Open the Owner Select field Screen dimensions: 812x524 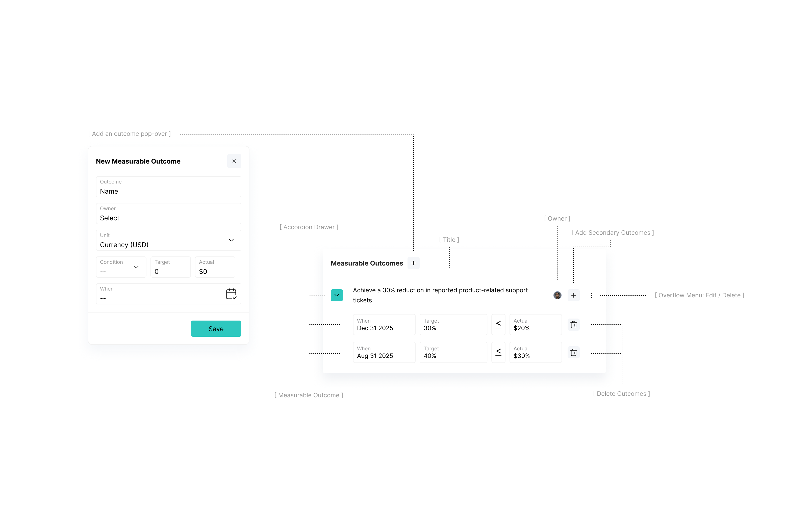(168, 214)
